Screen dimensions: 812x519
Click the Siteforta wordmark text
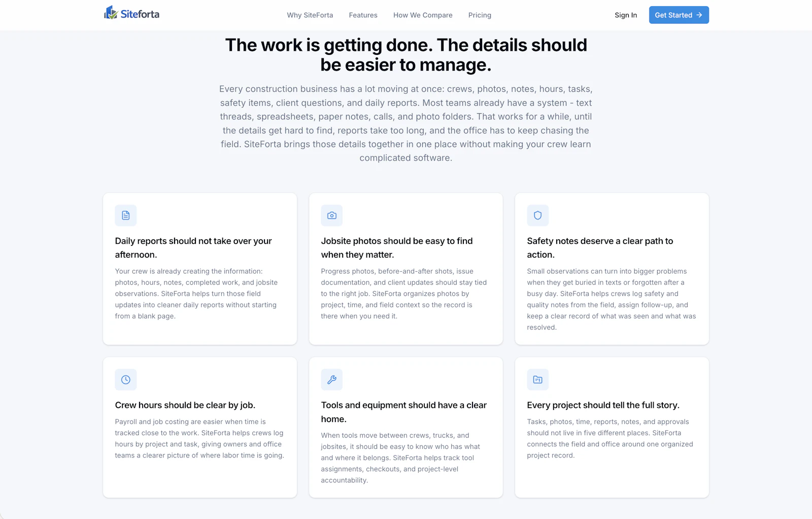coord(140,14)
